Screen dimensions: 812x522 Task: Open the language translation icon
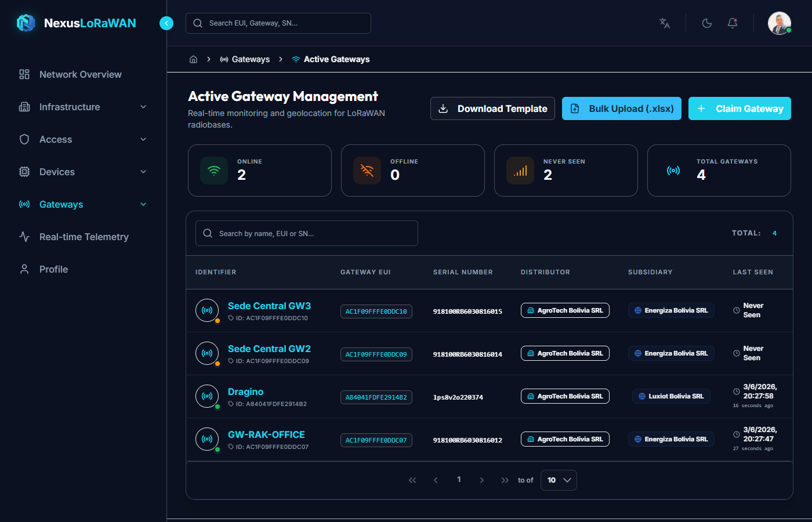click(x=665, y=23)
